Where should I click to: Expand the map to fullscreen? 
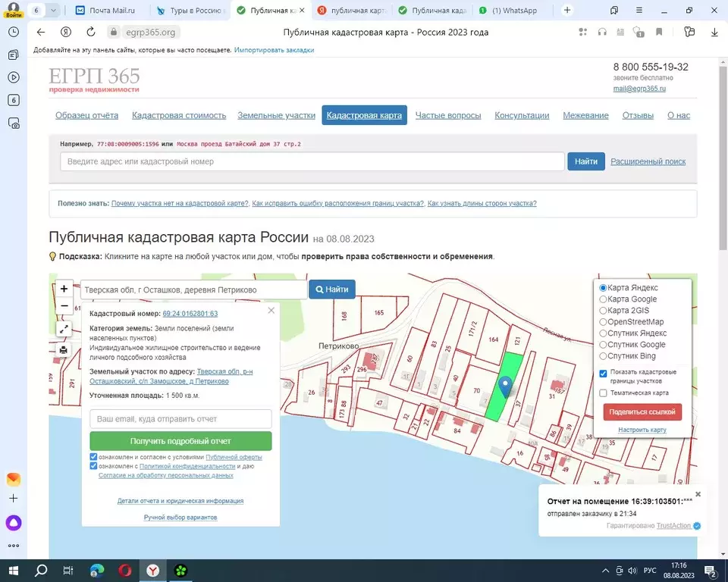[64, 329]
